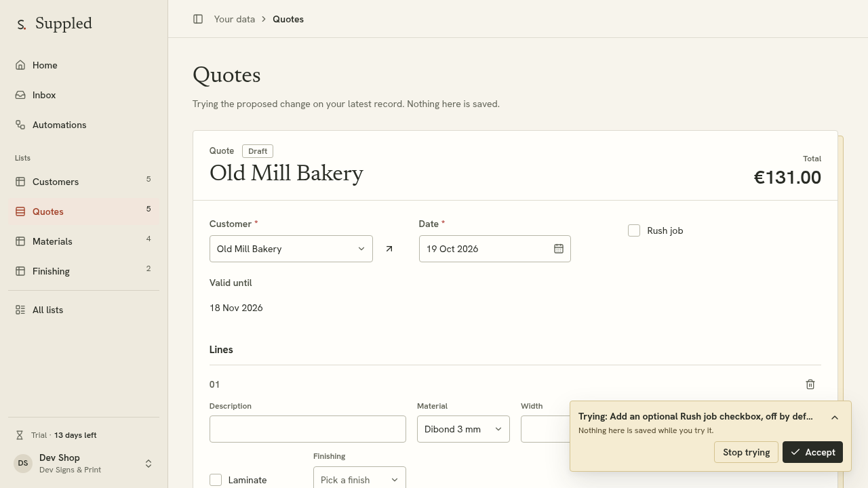Enable the Rush job checkbox
The height and width of the screenshot is (488, 868).
[634, 230]
